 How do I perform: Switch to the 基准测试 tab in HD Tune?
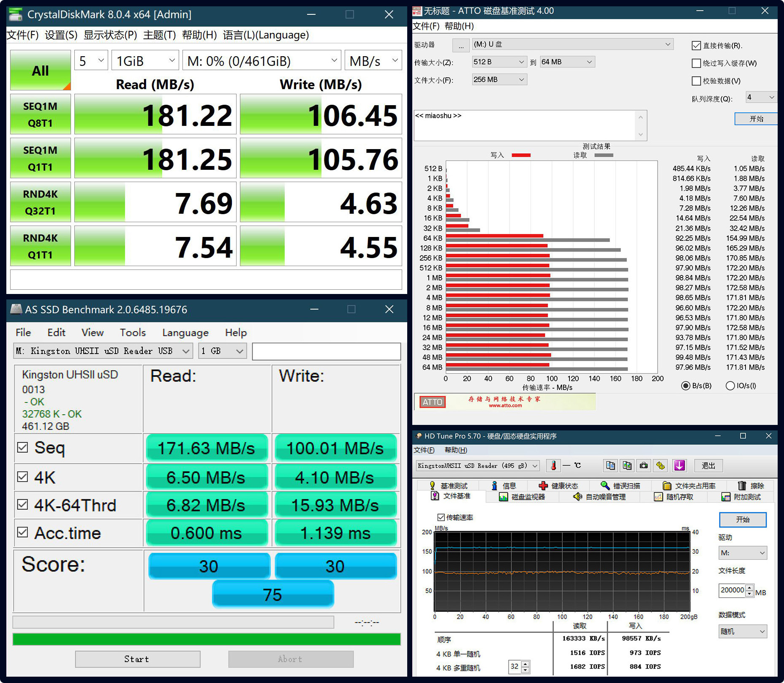pos(449,486)
